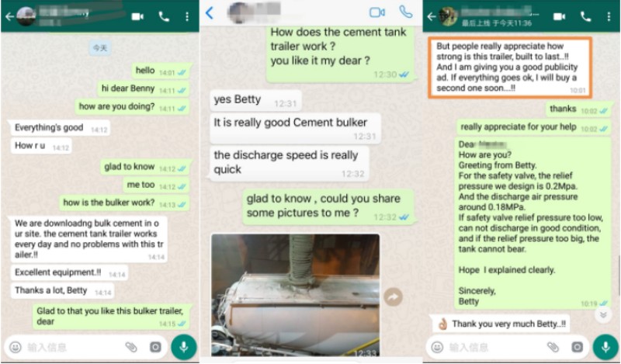Open cement tank trailer photo
Viewport: 621px width, 364px height.
click(x=296, y=295)
